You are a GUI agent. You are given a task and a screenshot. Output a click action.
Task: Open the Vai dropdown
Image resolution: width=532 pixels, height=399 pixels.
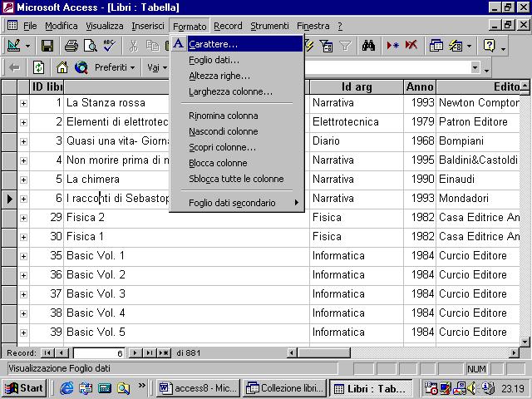157,67
